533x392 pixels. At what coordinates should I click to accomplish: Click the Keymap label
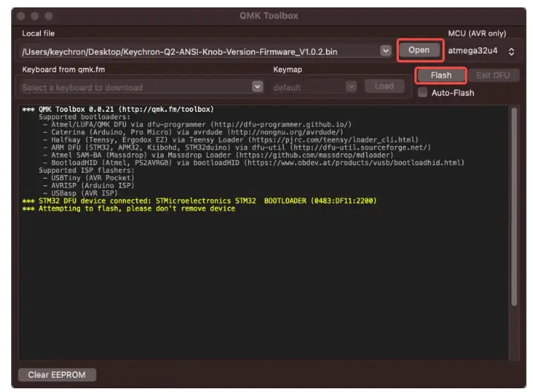[288, 70]
